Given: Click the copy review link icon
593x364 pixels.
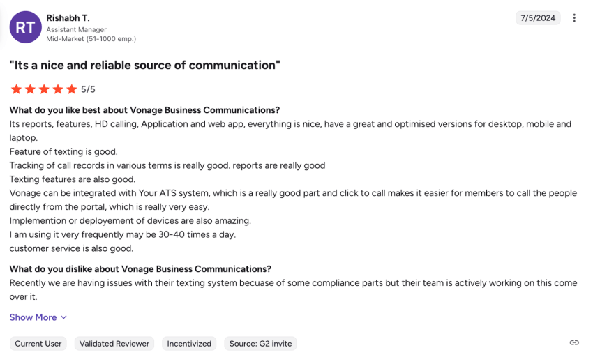Looking at the screenshot, I should pyautogui.click(x=574, y=342).
